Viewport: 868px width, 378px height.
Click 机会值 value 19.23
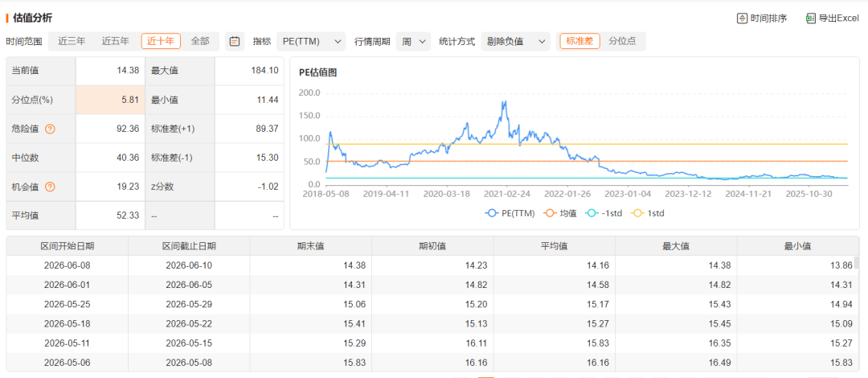coord(129,187)
